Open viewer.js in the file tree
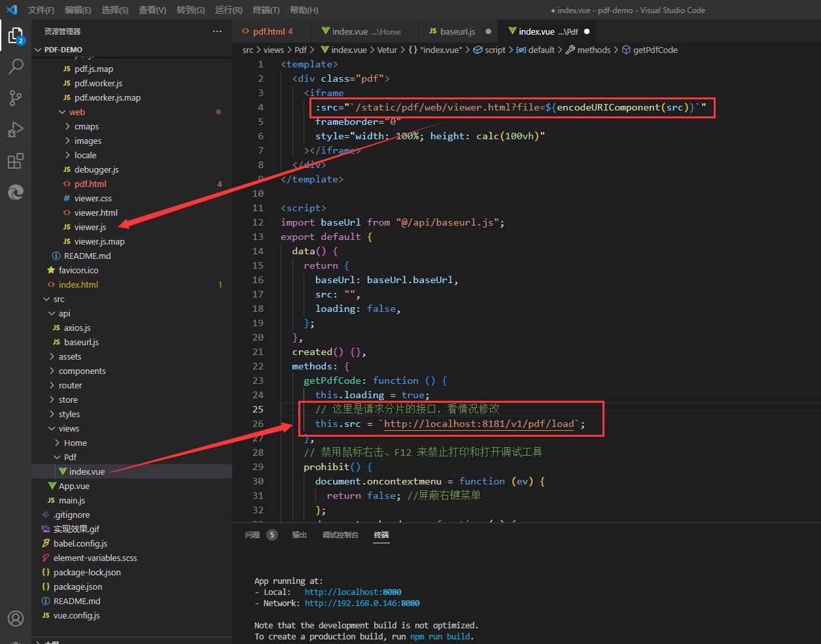This screenshot has width=821, height=644. click(131, 227)
